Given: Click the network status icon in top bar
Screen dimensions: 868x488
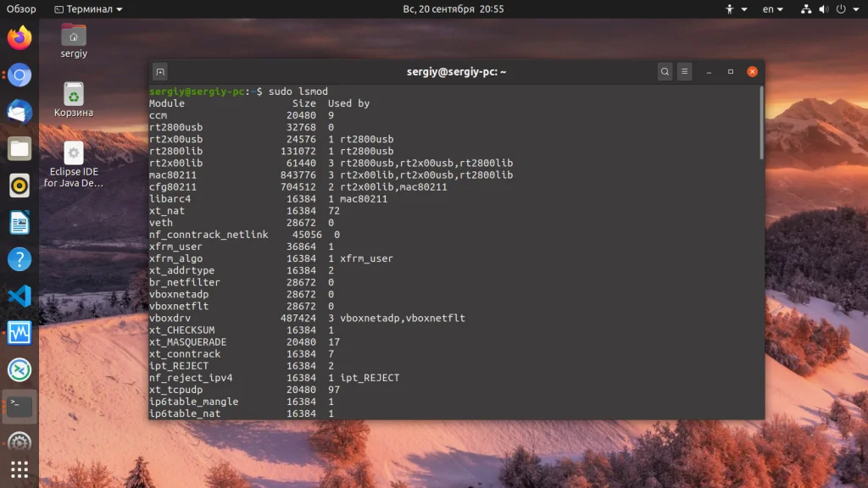Looking at the screenshot, I should [806, 8].
